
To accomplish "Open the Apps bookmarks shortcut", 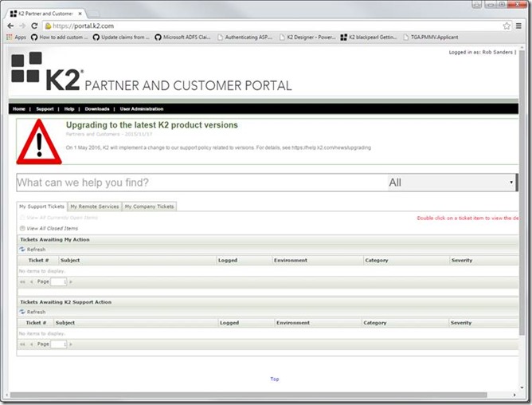I will pyautogui.click(x=16, y=37).
